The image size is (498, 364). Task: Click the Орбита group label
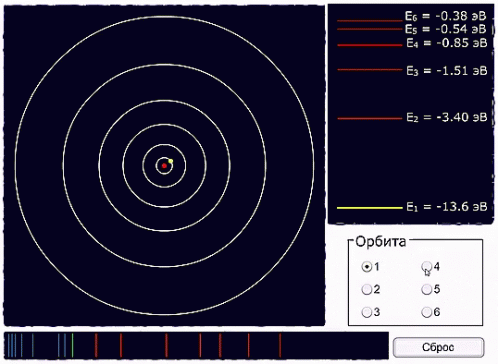click(381, 242)
